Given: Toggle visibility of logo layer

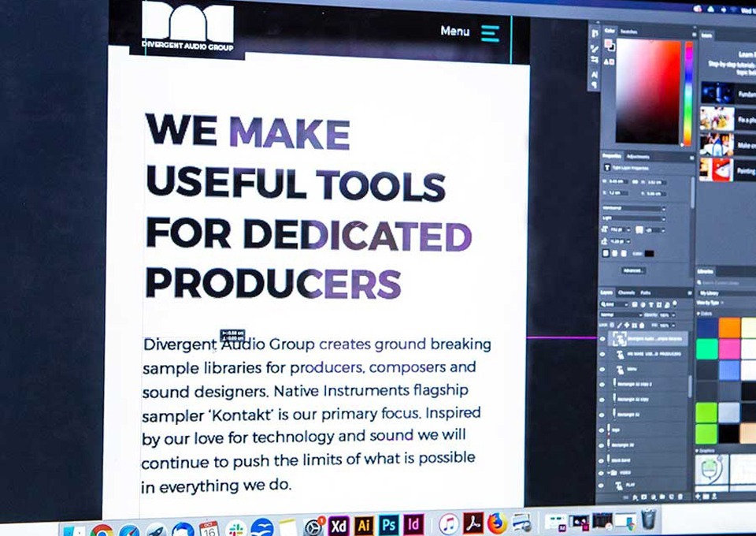Looking at the screenshot, I should [x=601, y=430].
